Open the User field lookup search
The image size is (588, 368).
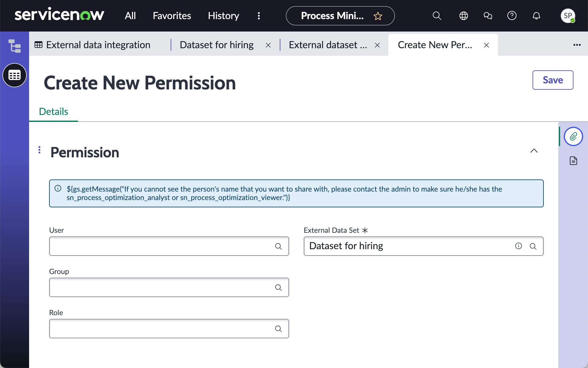tap(278, 246)
